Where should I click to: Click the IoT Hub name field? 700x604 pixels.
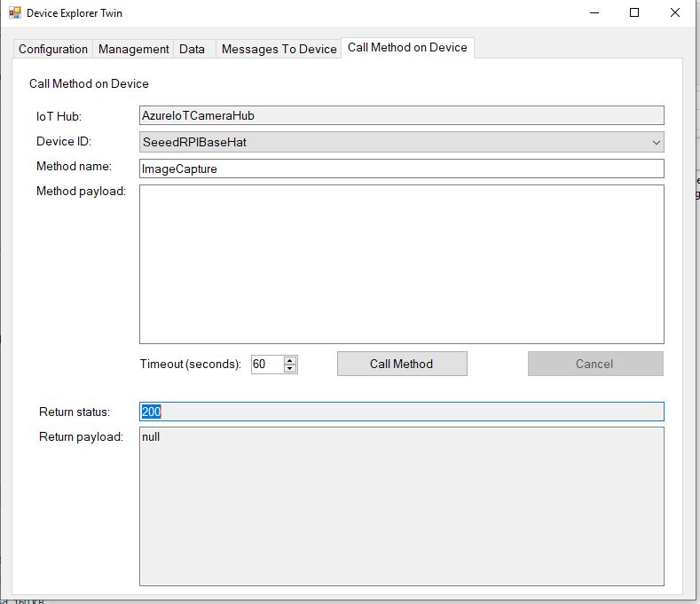pos(401,115)
